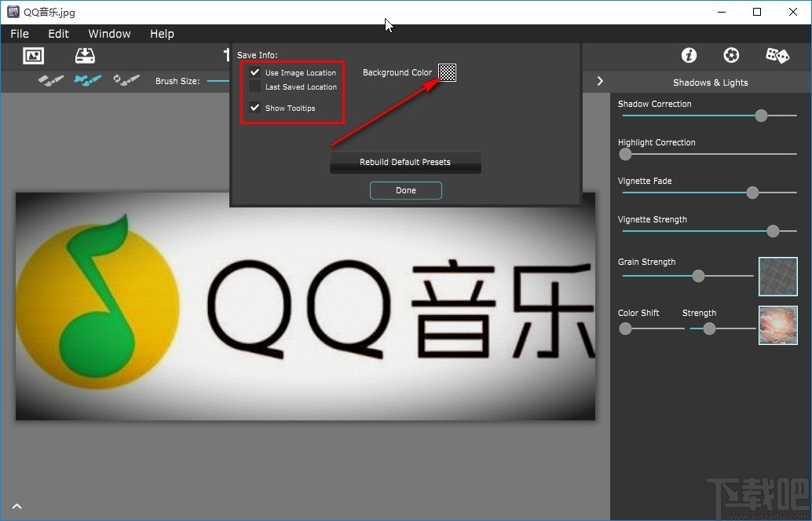Click the open image icon in toolbar
The height and width of the screenshot is (521, 812).
34,56
